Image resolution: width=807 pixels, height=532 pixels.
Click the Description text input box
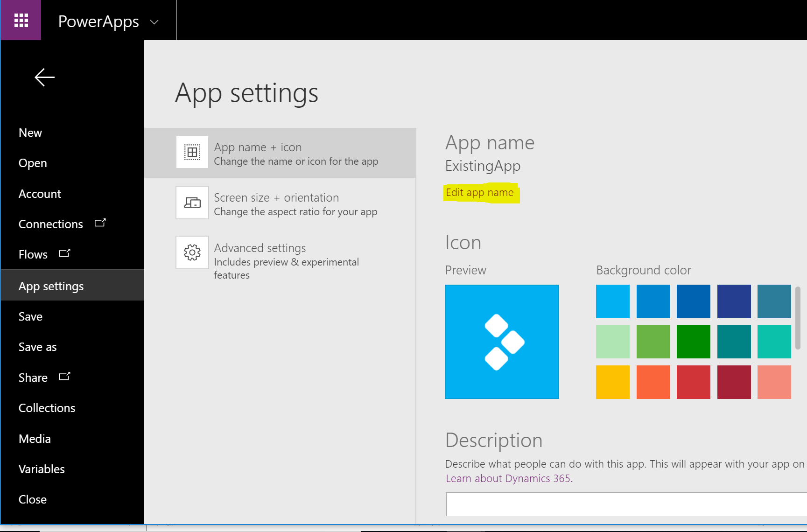[625, 504]
